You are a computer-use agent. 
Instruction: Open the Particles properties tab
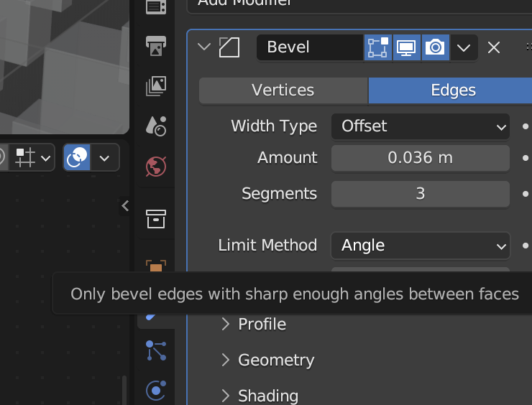[156, 350]
